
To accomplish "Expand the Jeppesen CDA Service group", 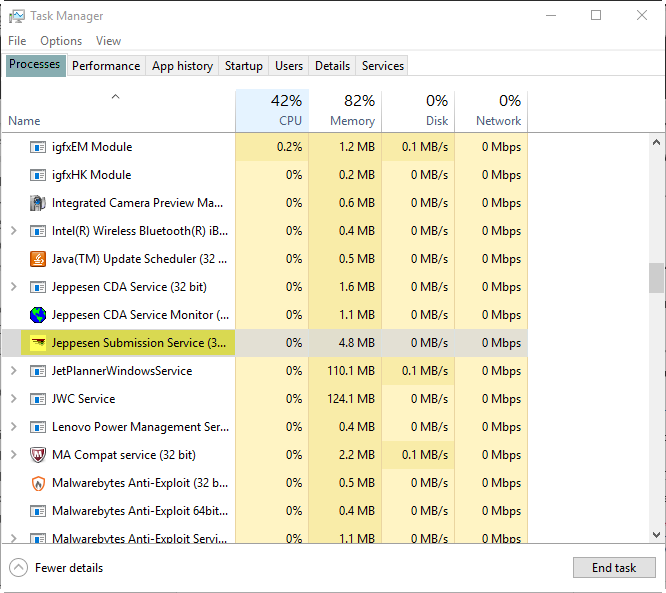I will [13, 287].
